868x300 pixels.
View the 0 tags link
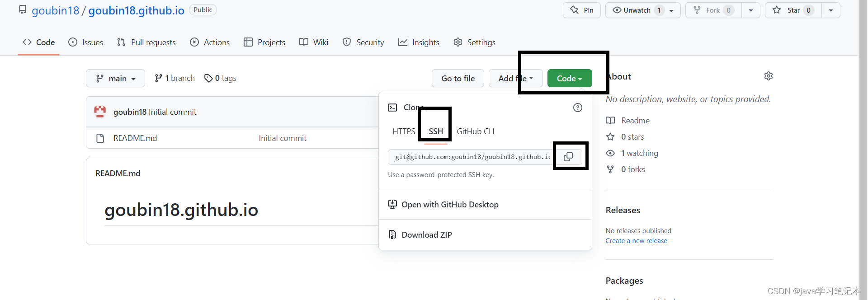[220, 78]
